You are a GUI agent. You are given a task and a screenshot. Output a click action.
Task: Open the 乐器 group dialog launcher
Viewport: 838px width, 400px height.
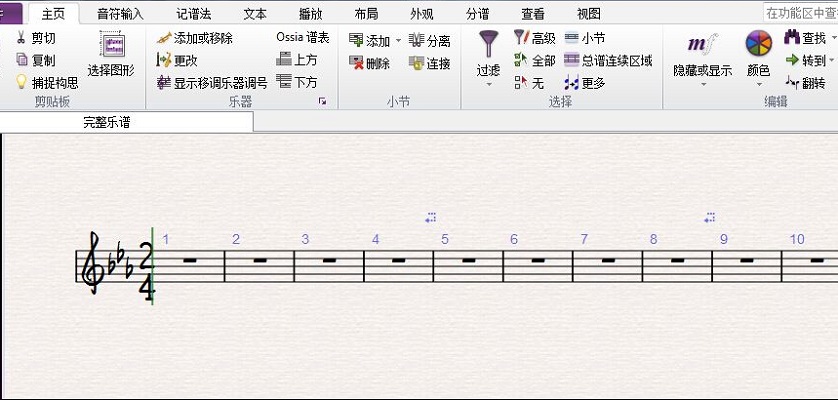tap(322, 101)
